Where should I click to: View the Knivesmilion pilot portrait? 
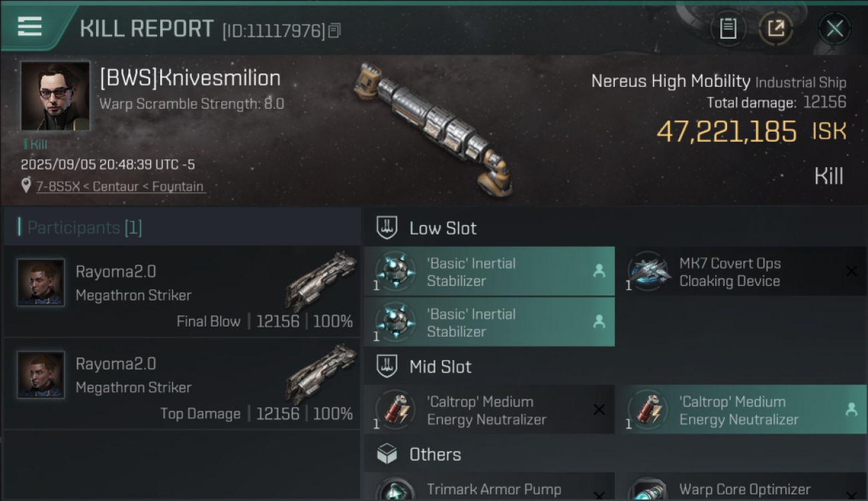pos(55,96)
